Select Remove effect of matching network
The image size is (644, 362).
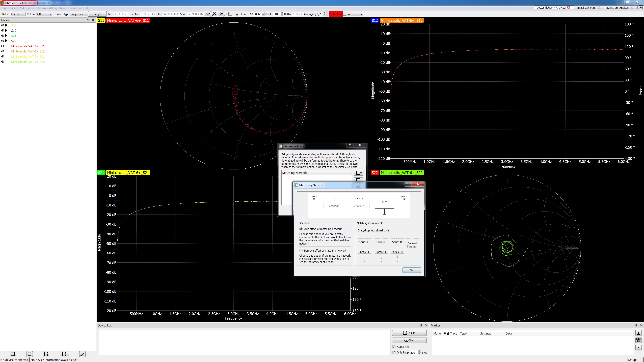coord(301,251)
